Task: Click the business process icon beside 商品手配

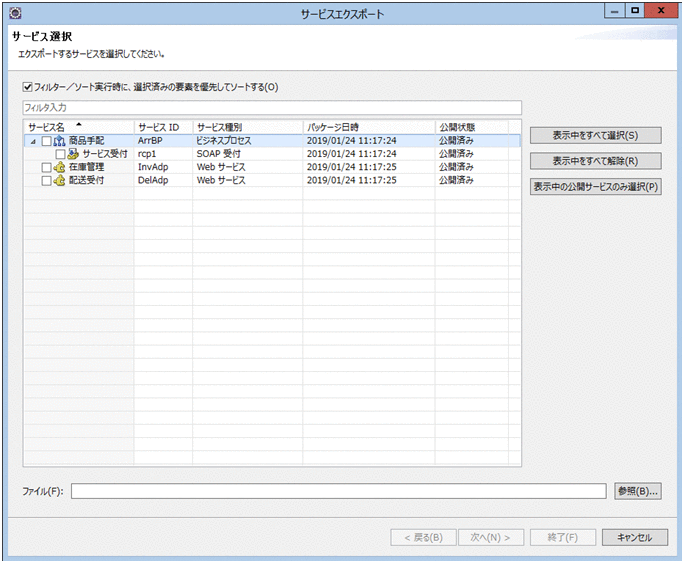Action: pyautogui.click(x=59, y=141)
